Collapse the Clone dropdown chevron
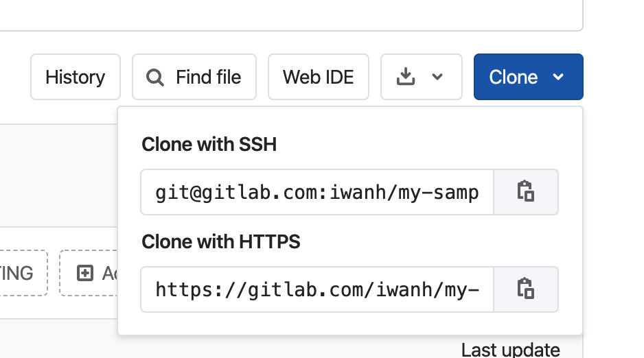Screen dimensions: 644x358 558,77
